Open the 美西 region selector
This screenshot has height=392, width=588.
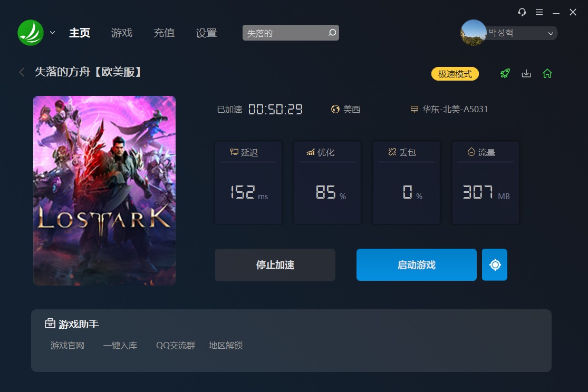click(x=346, y=109)
